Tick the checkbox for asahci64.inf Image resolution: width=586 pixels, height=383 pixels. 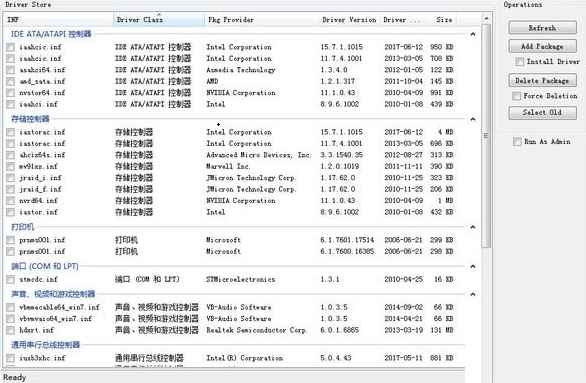[x=10, y=70]
